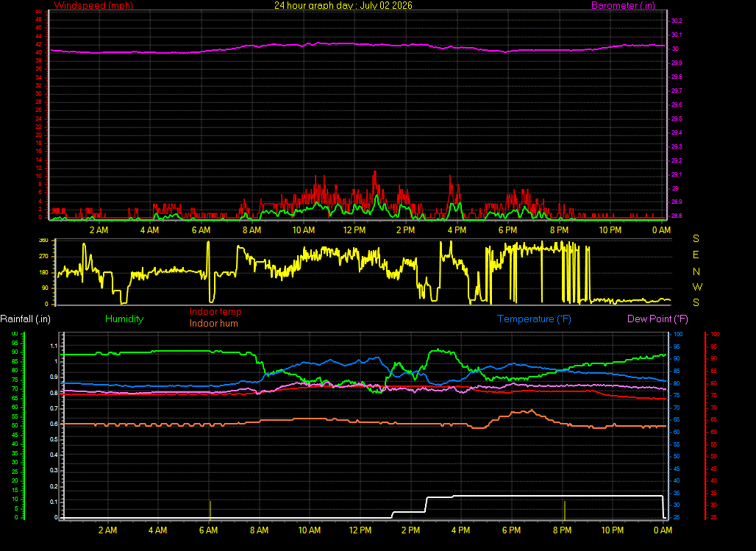
Task: Click '0.9' on the rainfall axis
Action: tap(54, 377)
